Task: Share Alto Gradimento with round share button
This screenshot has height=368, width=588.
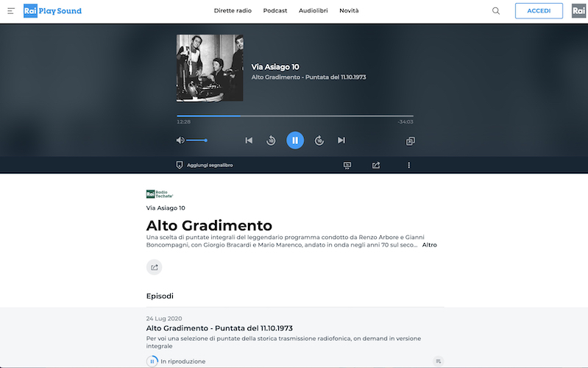Action: pos(154,267)
